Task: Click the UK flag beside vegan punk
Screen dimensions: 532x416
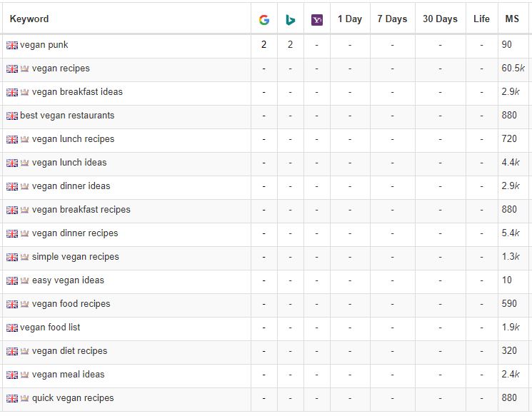Action: (12, 45)
